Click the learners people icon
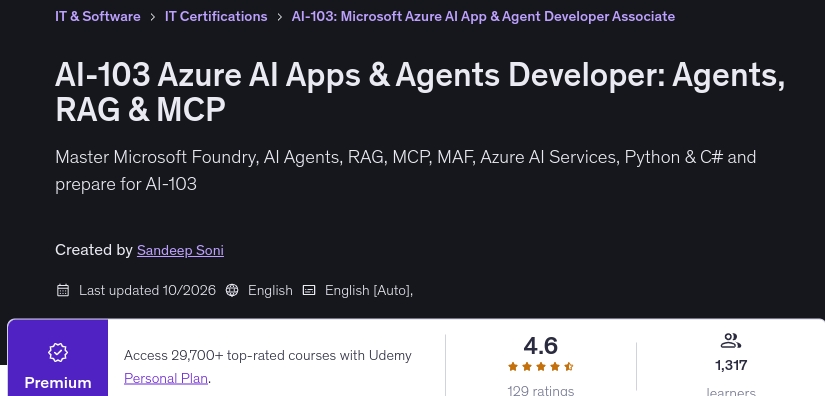The width and height of the screenshot is (825, 396). click(731, 341)
